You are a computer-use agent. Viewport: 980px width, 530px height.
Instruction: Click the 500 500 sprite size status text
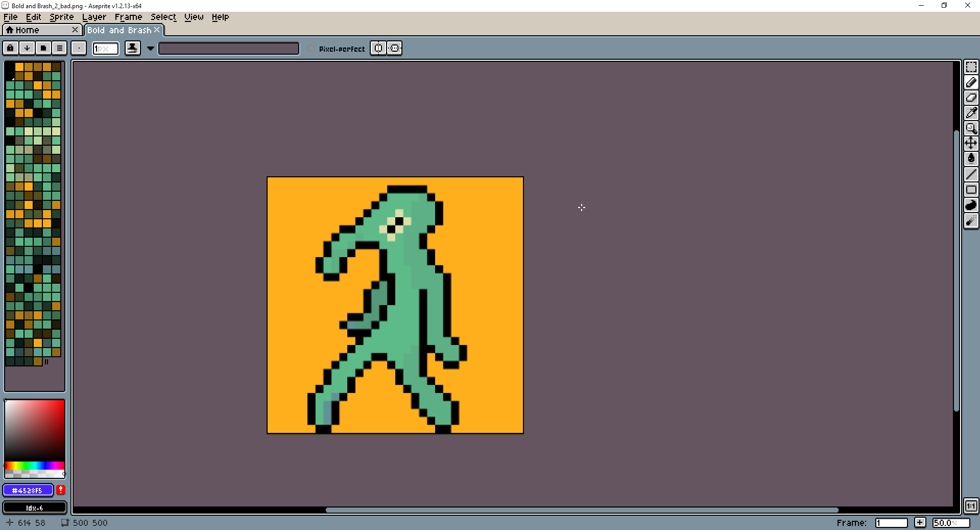click(x=90, y=522)
